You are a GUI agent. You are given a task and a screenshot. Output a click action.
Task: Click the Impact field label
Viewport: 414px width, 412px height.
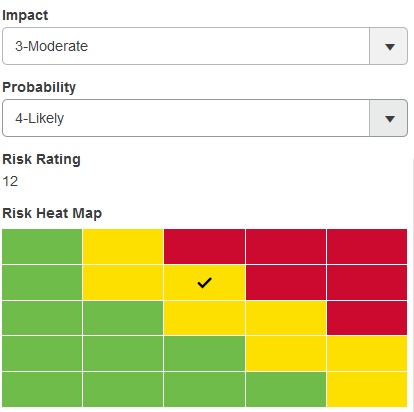point(25,15)
